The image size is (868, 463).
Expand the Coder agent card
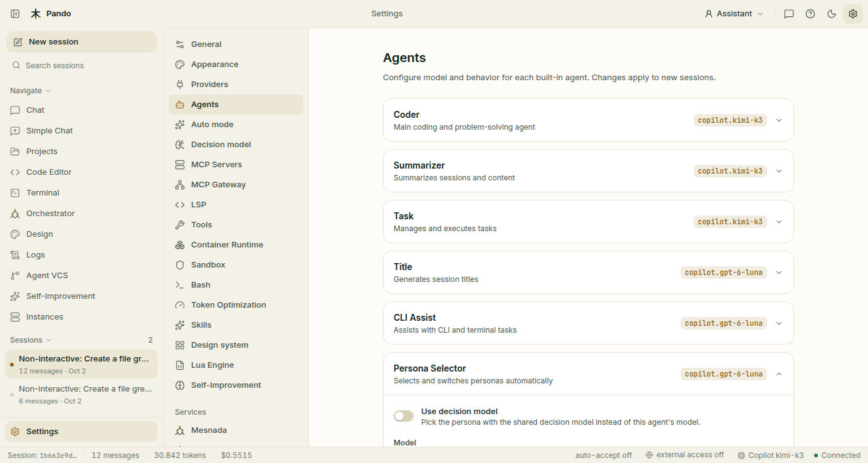coord(588,120)
